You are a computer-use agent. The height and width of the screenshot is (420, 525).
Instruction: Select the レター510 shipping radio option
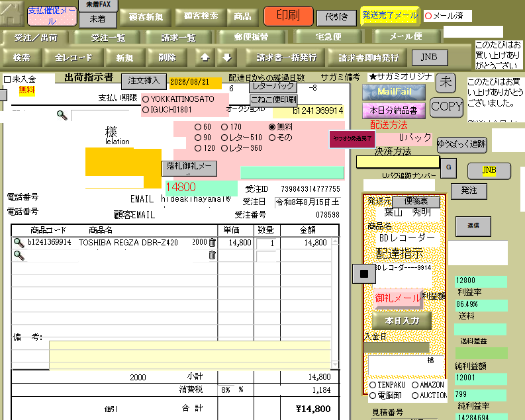click(x=224, y=138)
